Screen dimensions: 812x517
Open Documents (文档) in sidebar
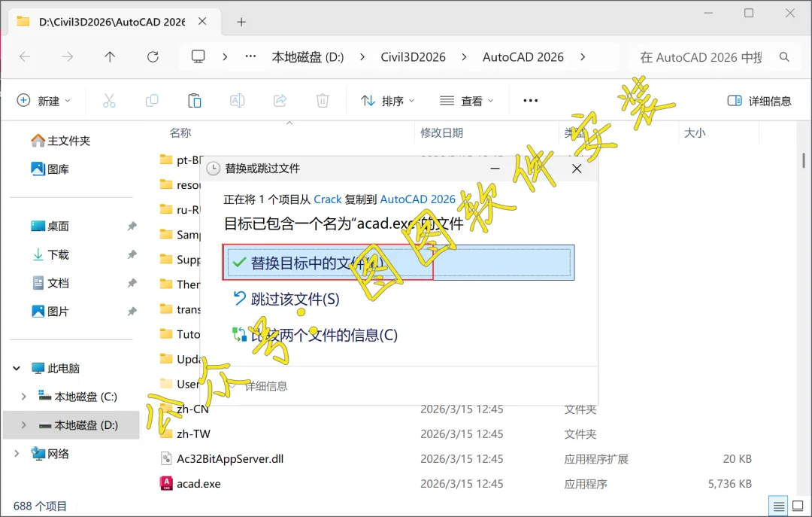point(50,283)
